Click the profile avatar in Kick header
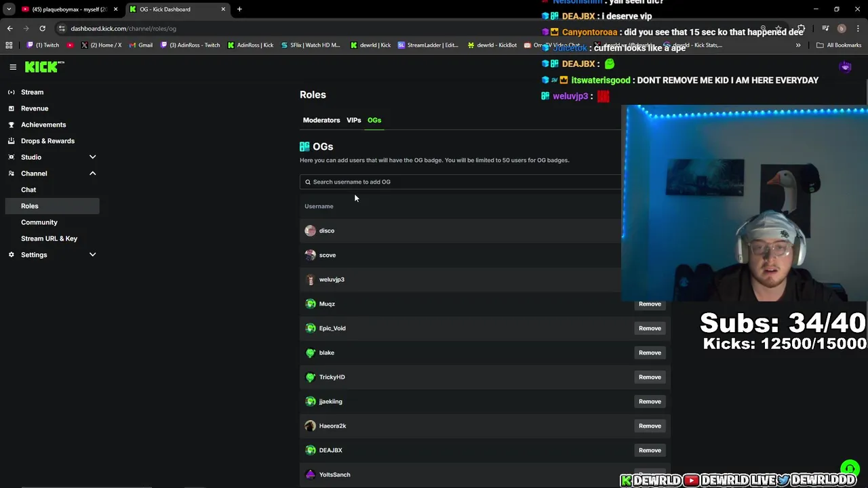868x488 pixels. 845,67
